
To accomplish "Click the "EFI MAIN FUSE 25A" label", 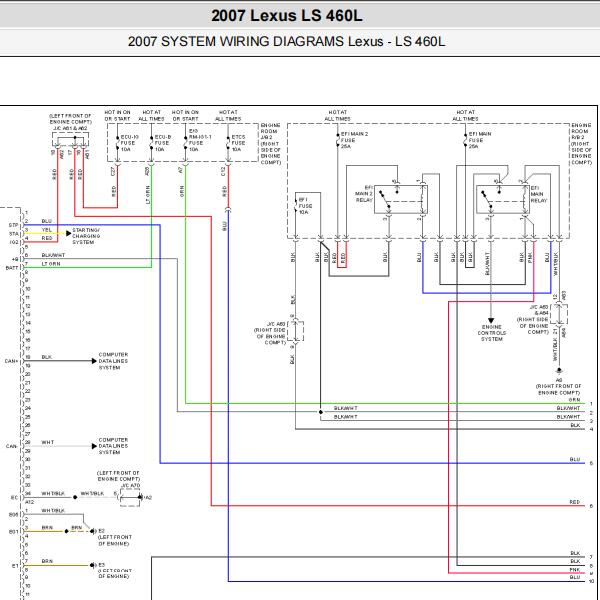I will click(480, 140).
